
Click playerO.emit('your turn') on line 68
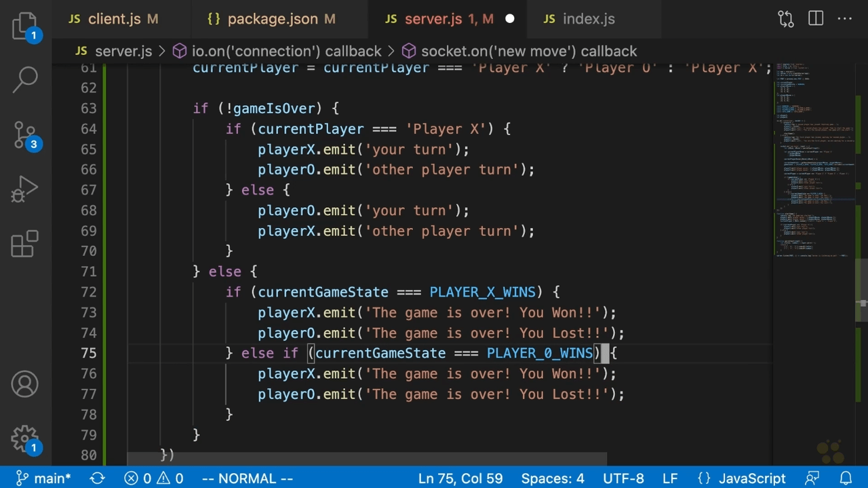(363, 210)
